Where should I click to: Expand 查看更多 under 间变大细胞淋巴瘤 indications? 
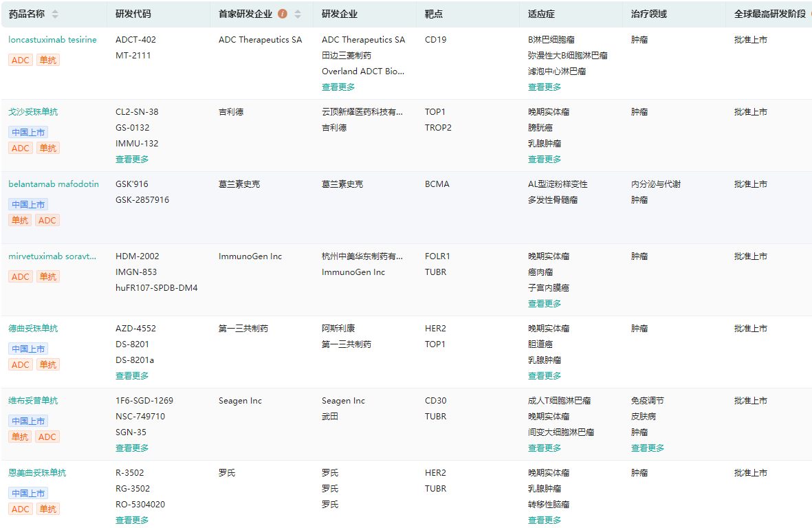coord(545,448)
